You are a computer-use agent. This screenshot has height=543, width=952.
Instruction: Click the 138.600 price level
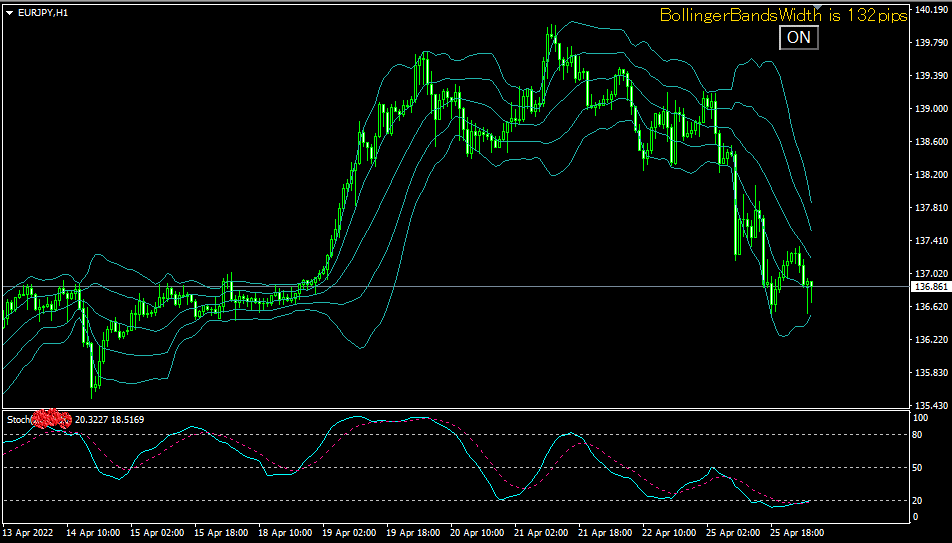pos(931,142)
